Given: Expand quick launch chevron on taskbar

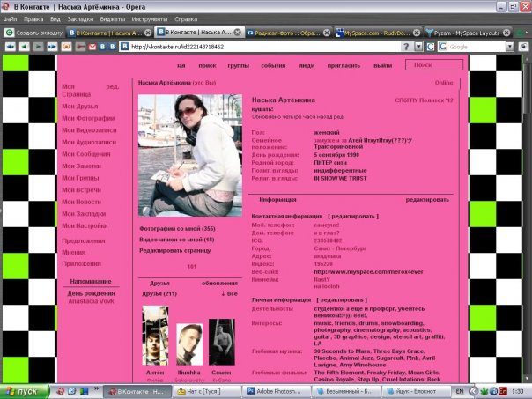Looking at the screenshot, I should (x=96, y=388).
